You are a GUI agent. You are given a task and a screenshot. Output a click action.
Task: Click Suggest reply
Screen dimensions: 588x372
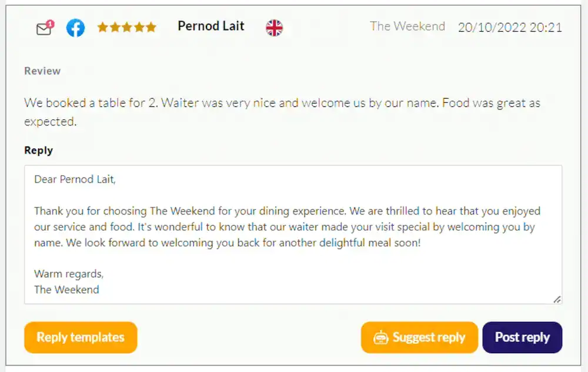419,337
